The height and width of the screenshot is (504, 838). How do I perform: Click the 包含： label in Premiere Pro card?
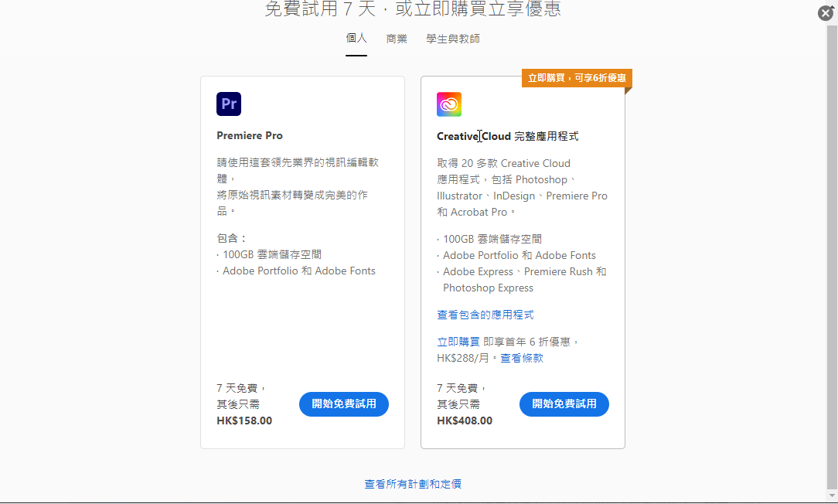(x=231, y=238)
